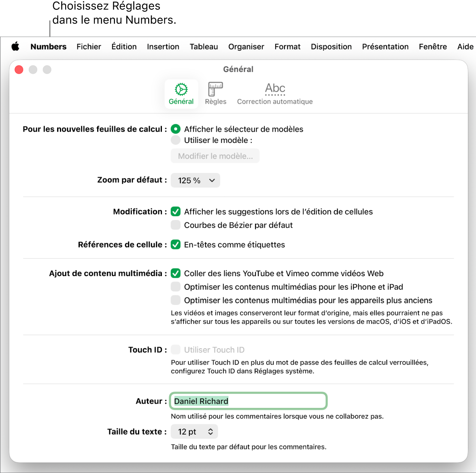Click the Modifier le modèle button
The image size is (476, 473).
[x=215, y=156]
